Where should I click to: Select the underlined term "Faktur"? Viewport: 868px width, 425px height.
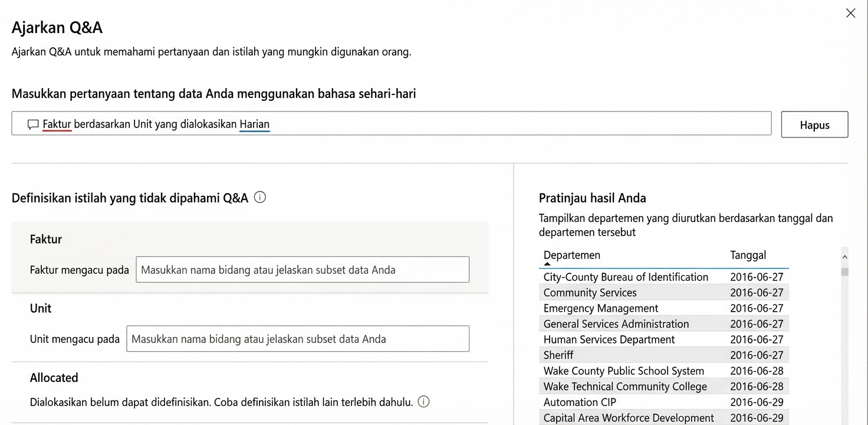click(56, 124)
